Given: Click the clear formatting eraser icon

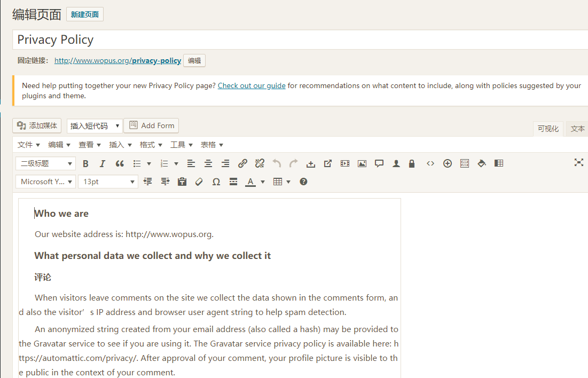Looking at the screenshot, I should [199, 182].
